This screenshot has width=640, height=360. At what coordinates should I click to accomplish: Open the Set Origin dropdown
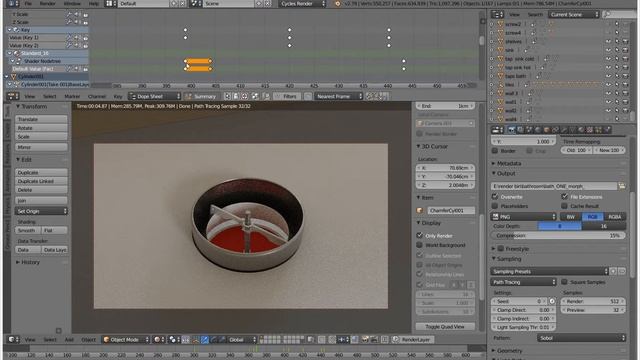coord(41,211)
